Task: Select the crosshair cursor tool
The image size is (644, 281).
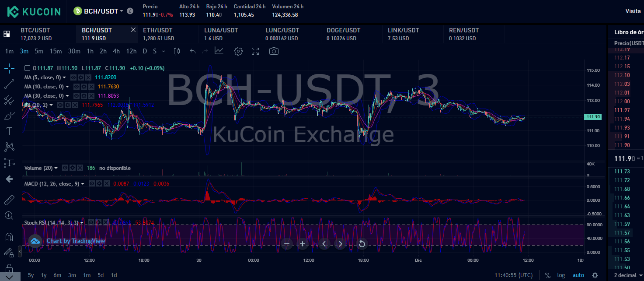Action: click(x=9, y=68)
